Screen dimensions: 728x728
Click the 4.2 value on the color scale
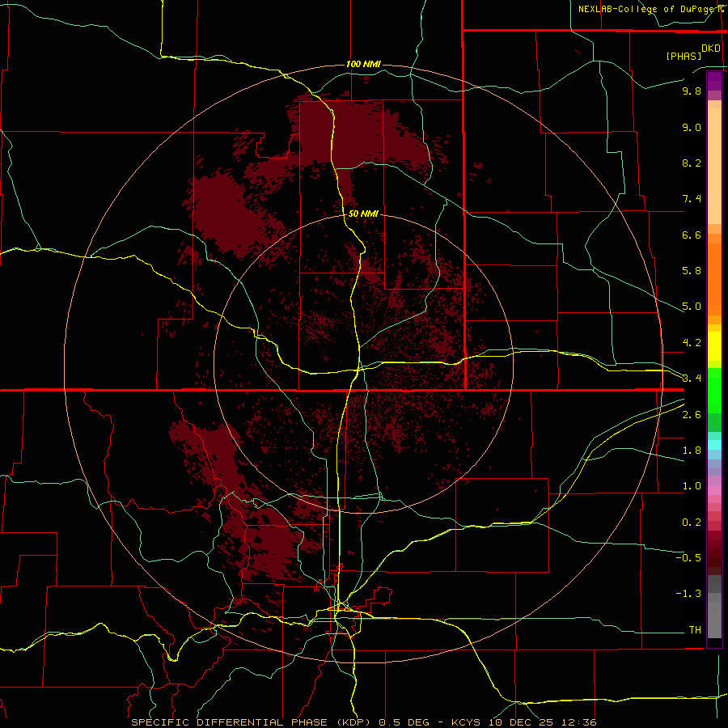point(692,343)
